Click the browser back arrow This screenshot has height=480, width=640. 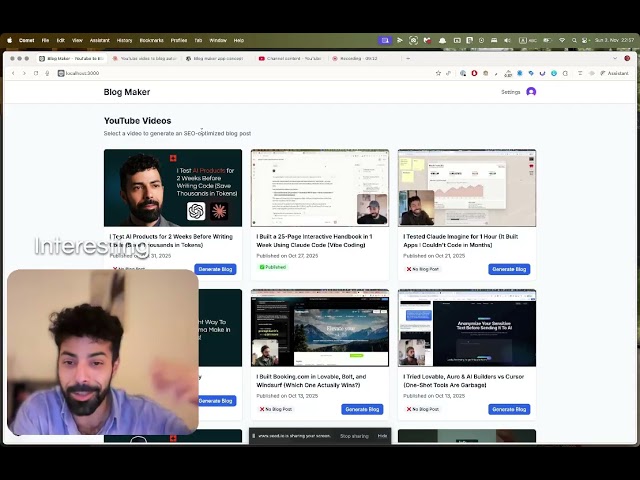point(13,73)
